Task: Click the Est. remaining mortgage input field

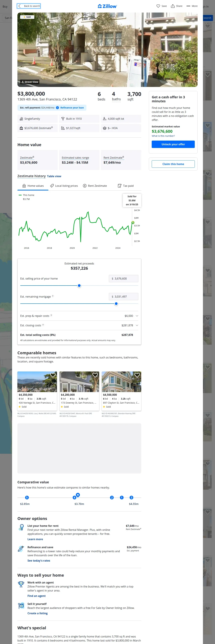Action: pos(123,296)
